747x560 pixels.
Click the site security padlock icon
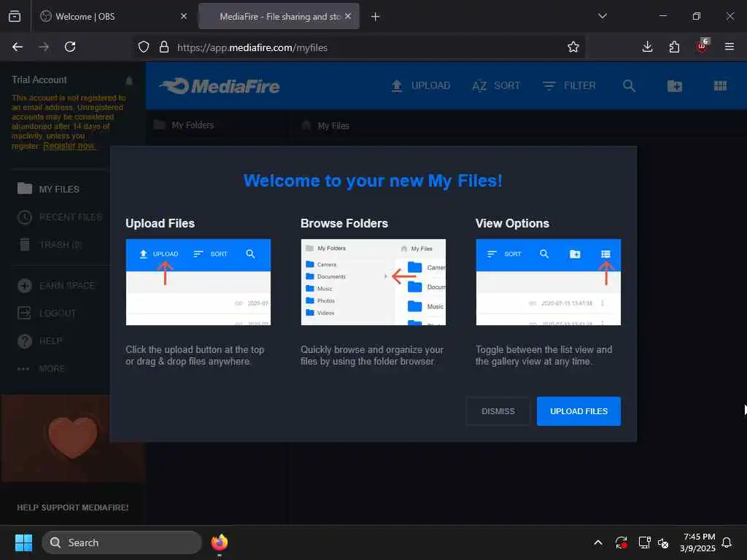tap(164, 47)
